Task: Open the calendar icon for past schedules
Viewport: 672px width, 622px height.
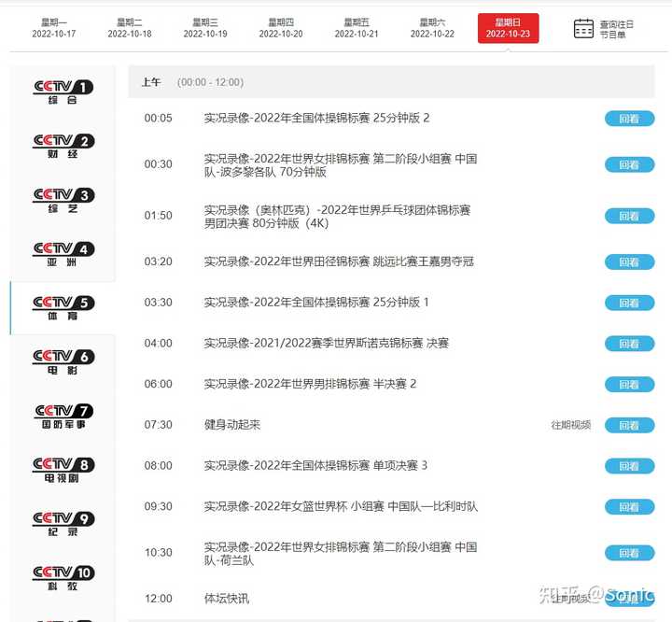Action: click(583, 29)
